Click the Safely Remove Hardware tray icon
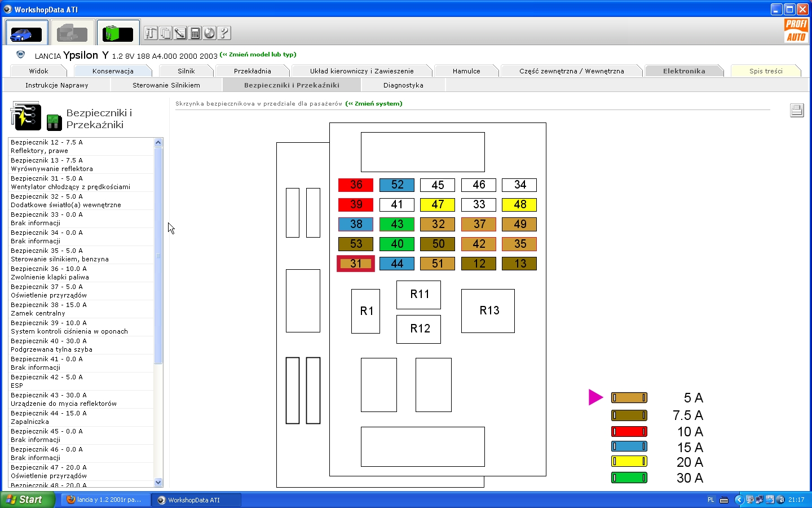The image size is (812, 508). click(770, 500)
